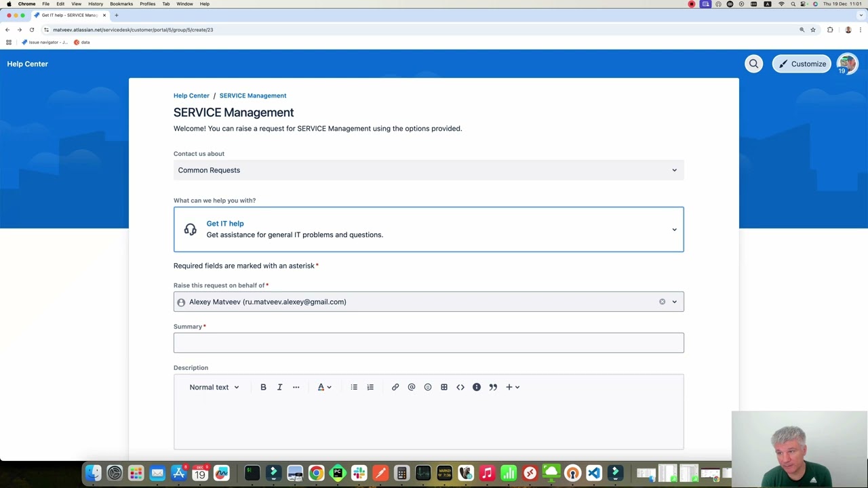Open more formatting options (three dots)
Image resolution: width=868 pixels, height=488 pixels.
click(x=296, y=387)
